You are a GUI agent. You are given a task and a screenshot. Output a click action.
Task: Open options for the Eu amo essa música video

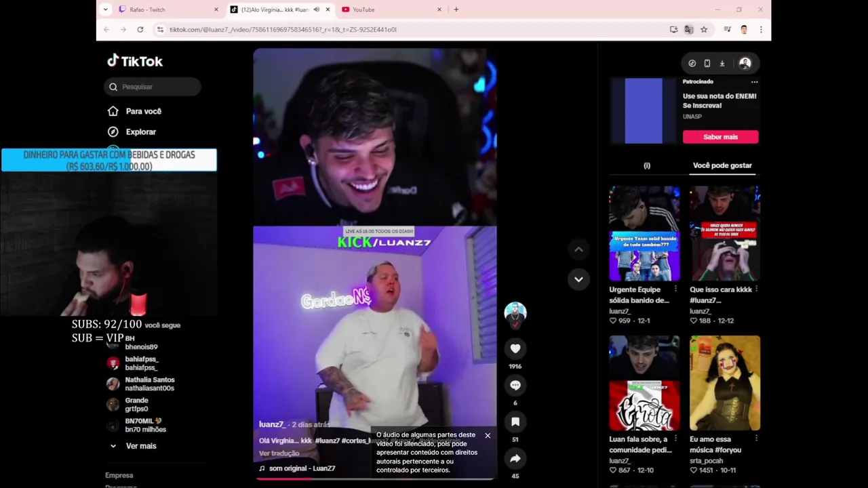(756, 439)
